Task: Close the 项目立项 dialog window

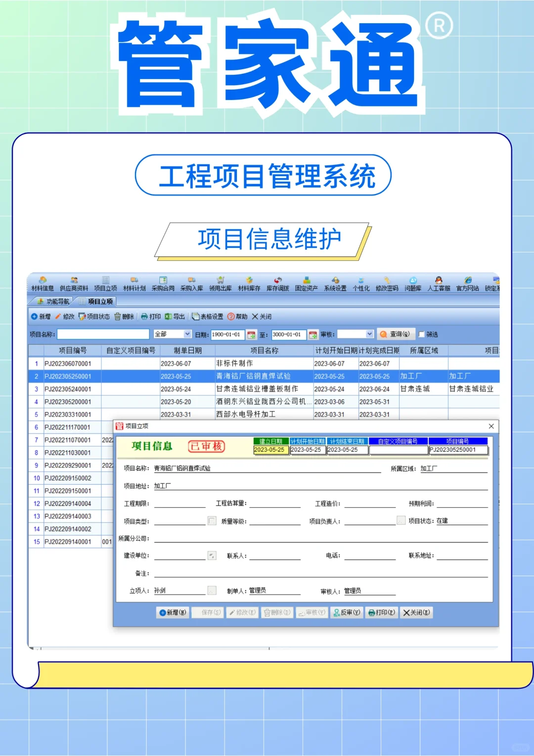Action: (x=491, y=426)
